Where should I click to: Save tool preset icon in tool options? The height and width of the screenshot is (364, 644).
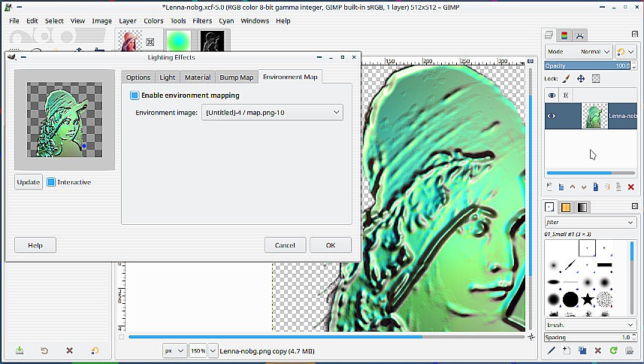20,350
